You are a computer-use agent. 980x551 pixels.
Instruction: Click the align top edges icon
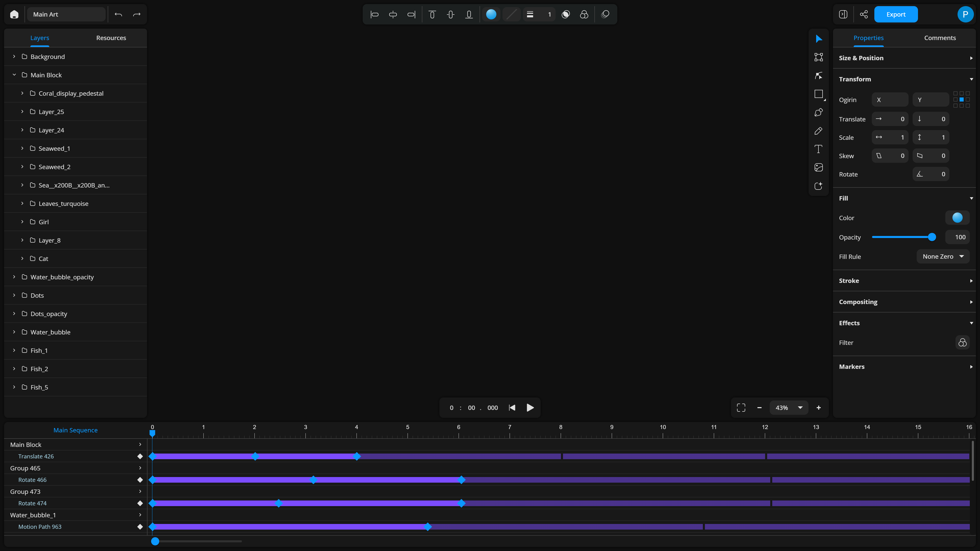pyautogui.click(x=432, y=15)
